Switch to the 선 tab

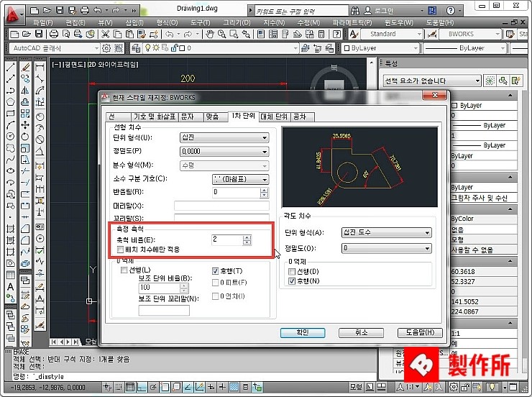click(118, 117)
